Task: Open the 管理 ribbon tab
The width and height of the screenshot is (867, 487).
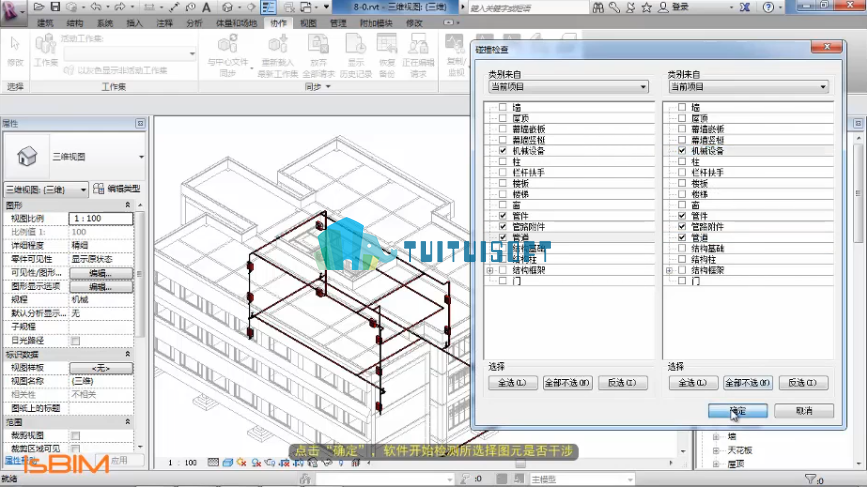Action: click(338, 23)
